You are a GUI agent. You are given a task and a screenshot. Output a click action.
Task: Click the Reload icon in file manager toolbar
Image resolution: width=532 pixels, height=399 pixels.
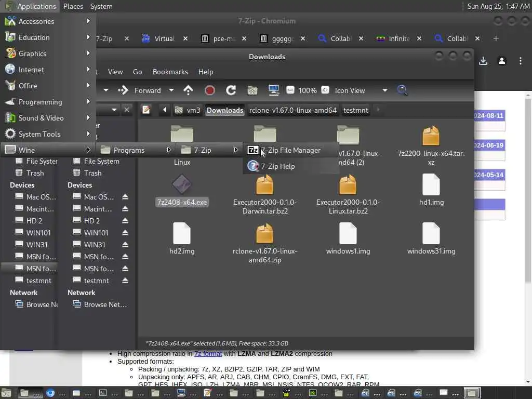pos(231,90)
